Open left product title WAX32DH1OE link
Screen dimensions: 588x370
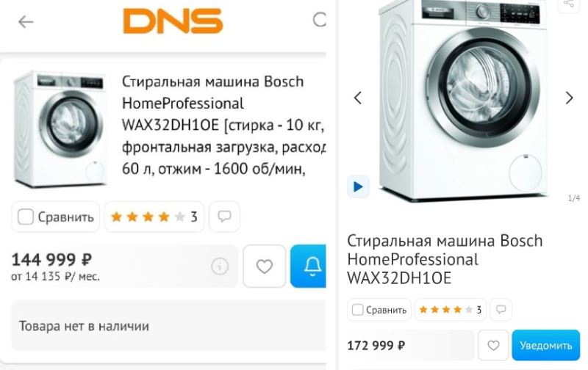223,125
